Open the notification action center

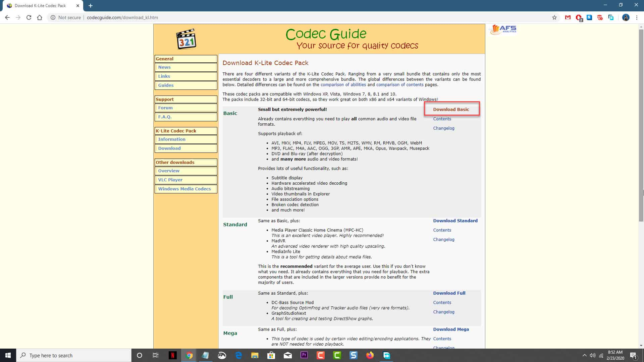pos(633,355)
